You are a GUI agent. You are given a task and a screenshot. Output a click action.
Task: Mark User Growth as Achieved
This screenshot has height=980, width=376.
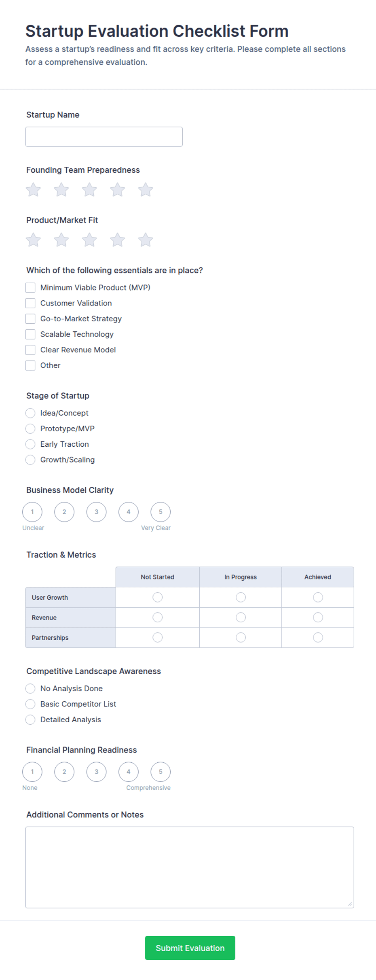(x=318, y=597)
